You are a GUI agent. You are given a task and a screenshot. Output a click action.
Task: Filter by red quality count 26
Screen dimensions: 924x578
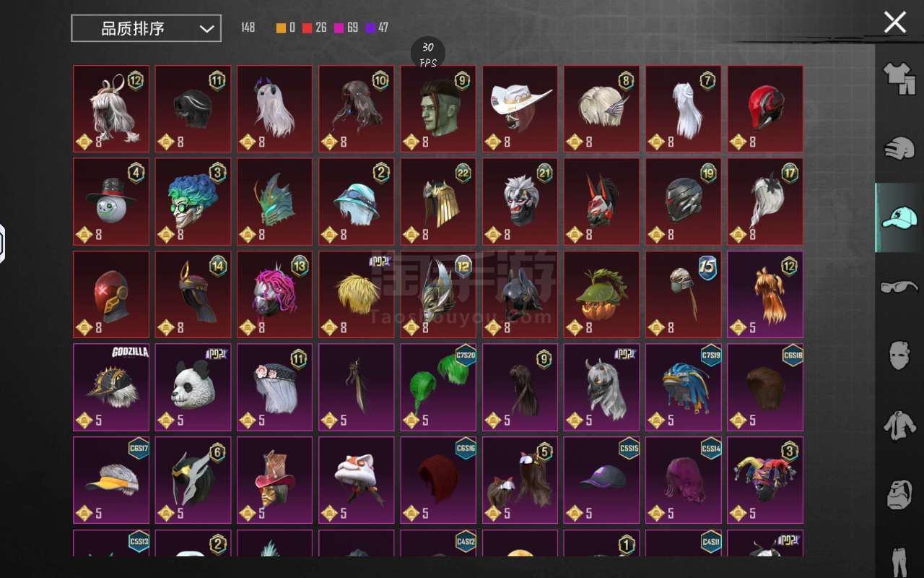pyautogui.click(x=314, y=28)
